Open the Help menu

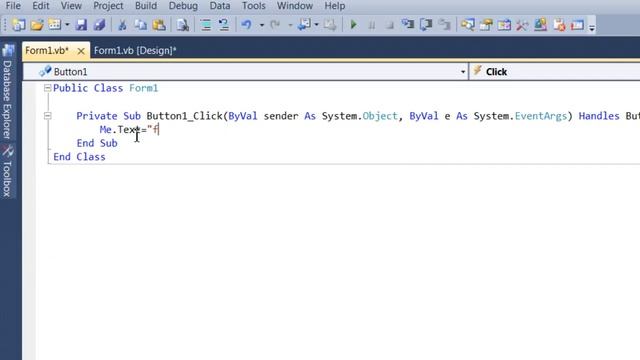[x=335, y=6]
